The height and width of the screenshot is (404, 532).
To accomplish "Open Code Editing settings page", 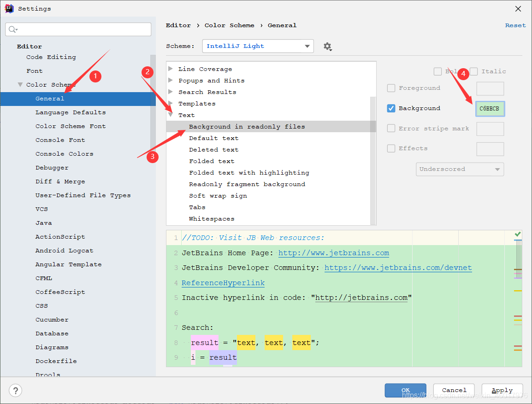I will pos(51,57).
